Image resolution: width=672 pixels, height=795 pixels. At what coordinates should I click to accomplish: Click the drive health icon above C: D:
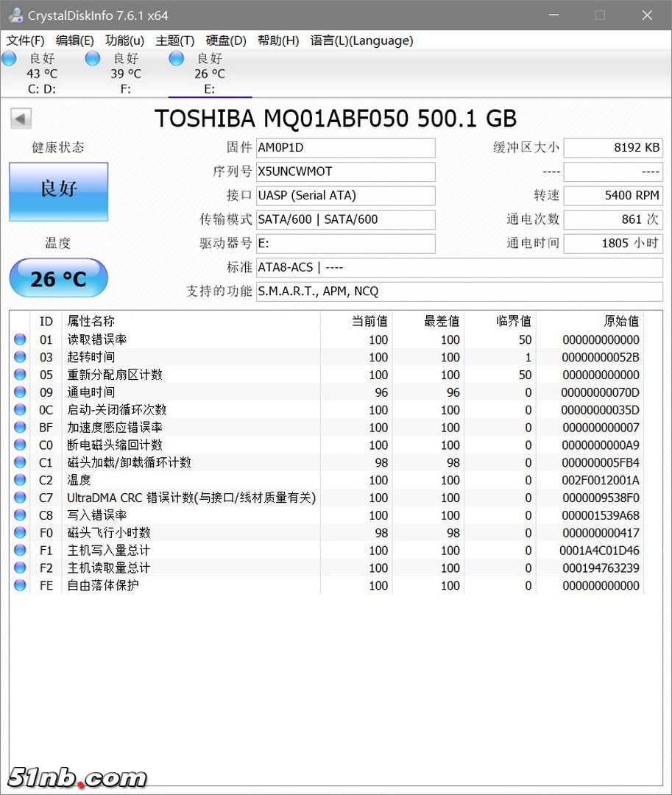(x=8, y=58)
